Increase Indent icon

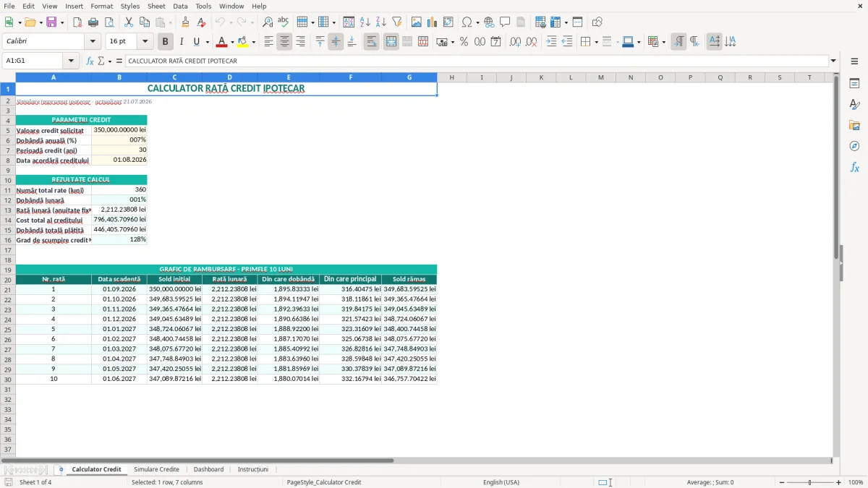(551, 42)
